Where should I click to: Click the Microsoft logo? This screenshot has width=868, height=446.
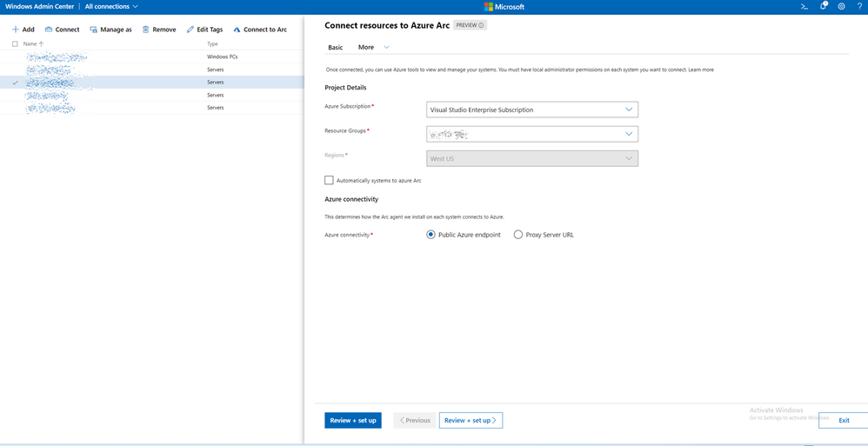504,7
